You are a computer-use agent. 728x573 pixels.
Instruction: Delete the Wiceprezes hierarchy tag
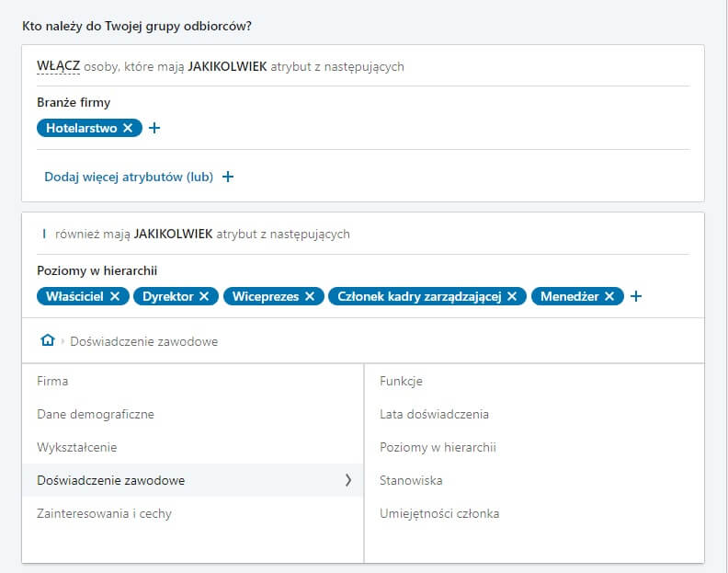pos(310,296)
